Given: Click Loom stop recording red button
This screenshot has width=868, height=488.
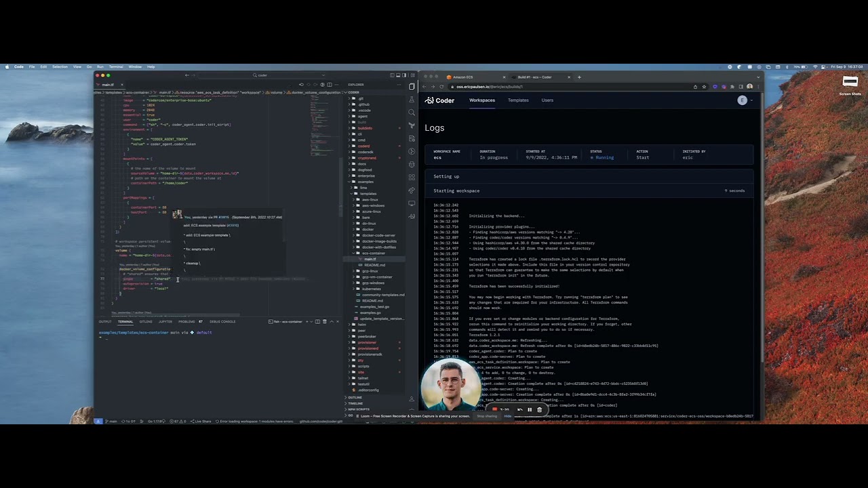Looking at the screenshot, I should coord(495,409).
